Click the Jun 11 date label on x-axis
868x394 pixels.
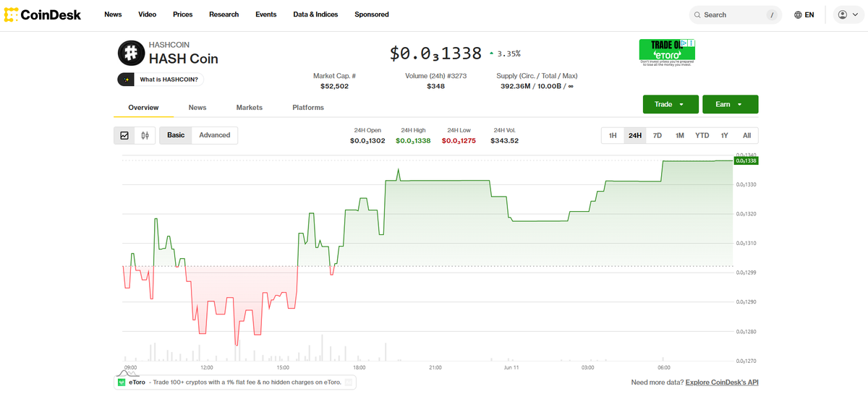click(511, 368)
